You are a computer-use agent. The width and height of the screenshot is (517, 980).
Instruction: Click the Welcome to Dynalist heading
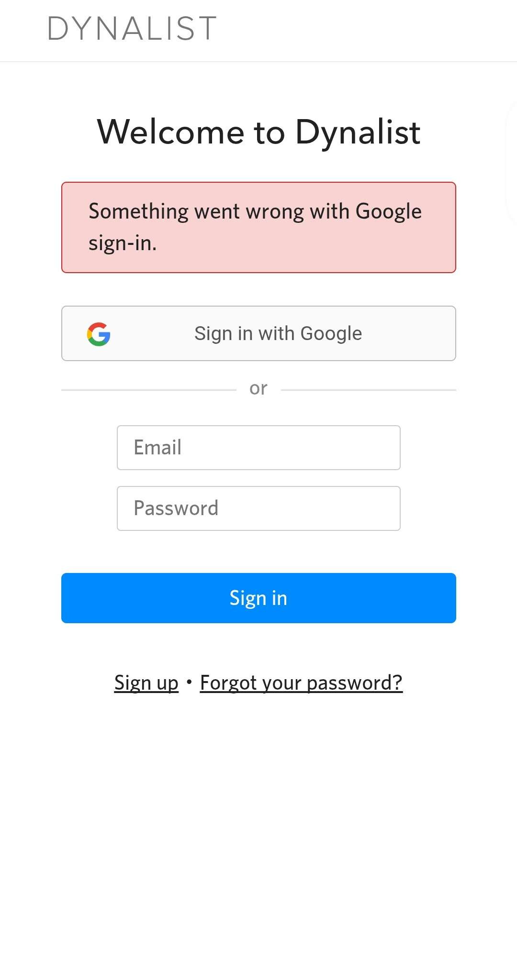(258, 132)
